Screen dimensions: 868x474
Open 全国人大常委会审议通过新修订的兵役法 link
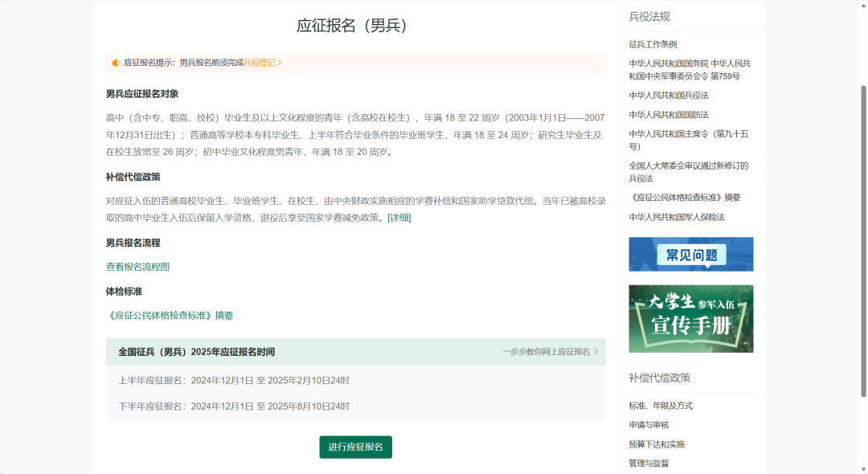[x=689, y=172]
